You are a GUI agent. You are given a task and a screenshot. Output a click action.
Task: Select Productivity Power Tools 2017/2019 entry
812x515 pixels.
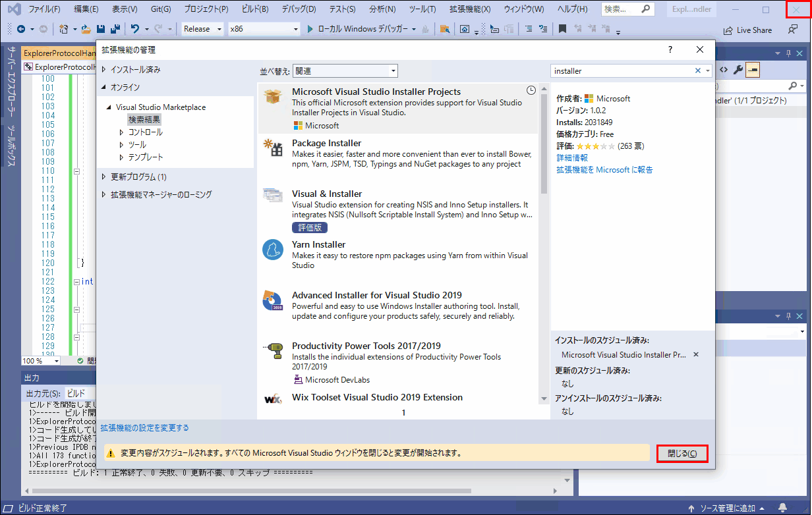pyautogui.click(x=398, y=362)
